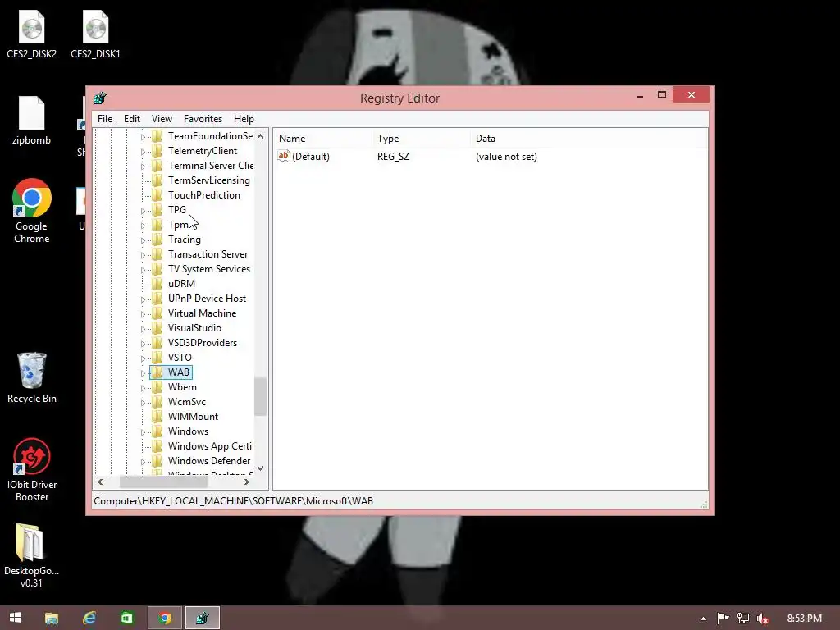
Task: Expand the Windows Defender key
Action: click(x=143, y=462)
